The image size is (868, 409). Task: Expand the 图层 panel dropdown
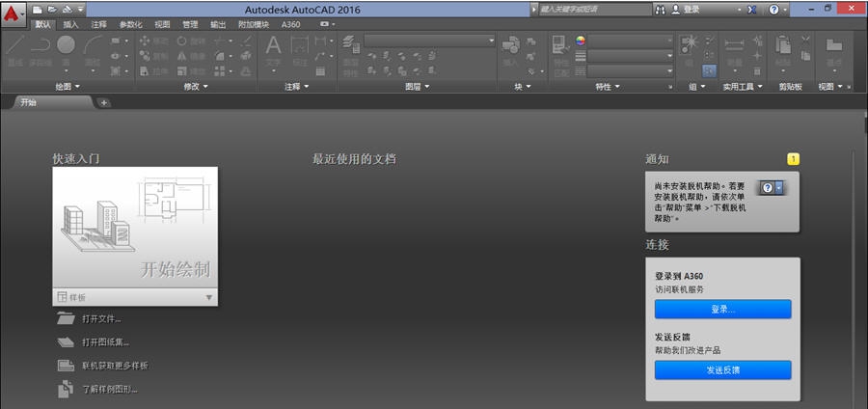pyautogui.click(x=417, y=87)
